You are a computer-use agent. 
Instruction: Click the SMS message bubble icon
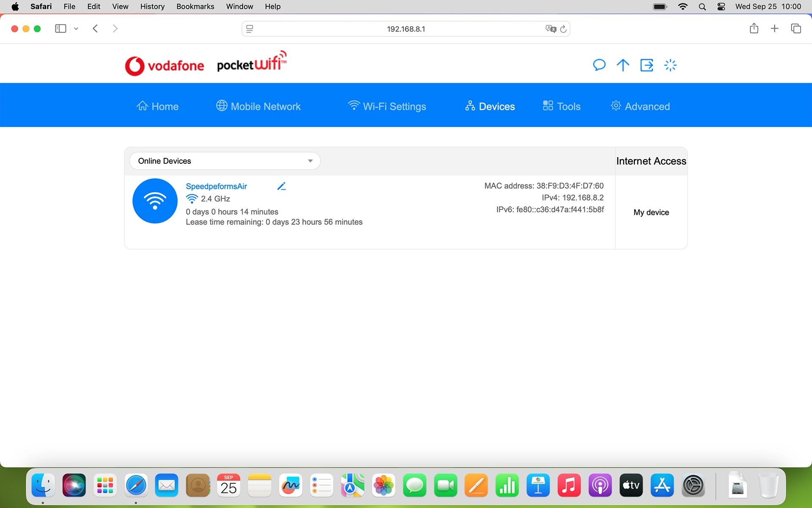599,65
